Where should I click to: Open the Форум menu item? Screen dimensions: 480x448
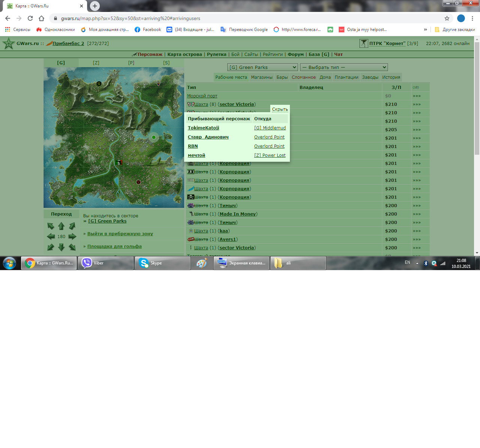pos(296,54)
